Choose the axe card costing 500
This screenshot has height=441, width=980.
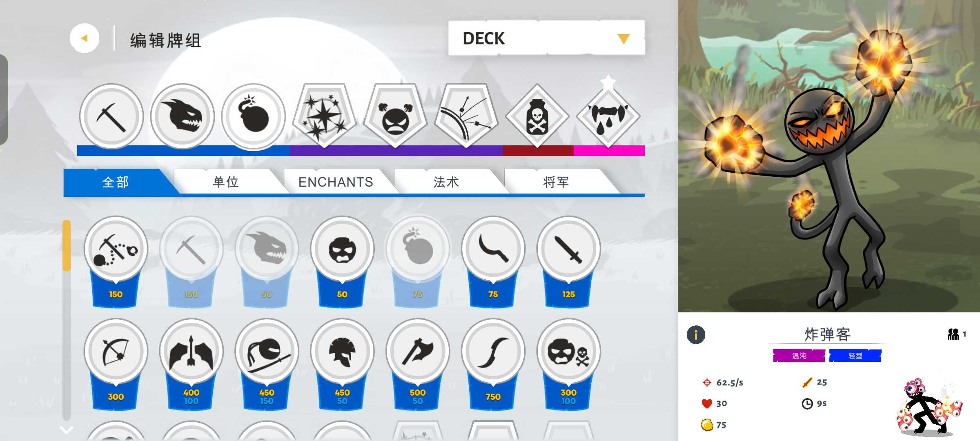coord(417,364)
